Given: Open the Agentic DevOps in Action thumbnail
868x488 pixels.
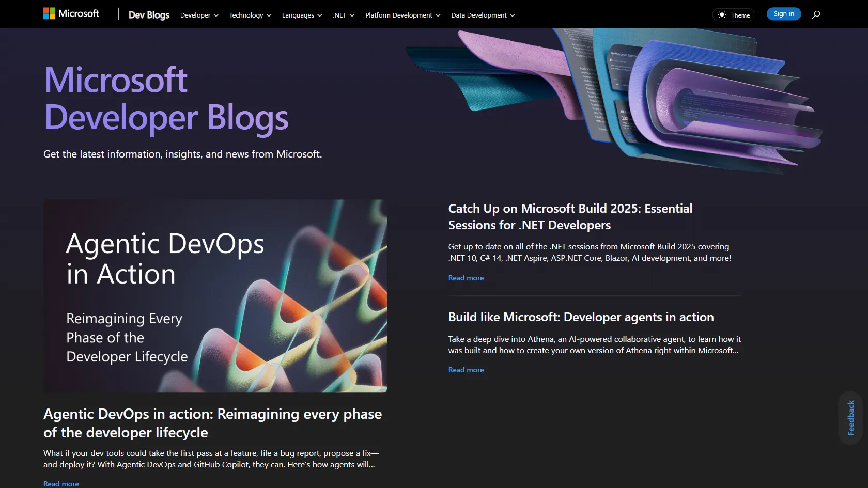Looking at the screenshot, I should click(x=215, y=296).
